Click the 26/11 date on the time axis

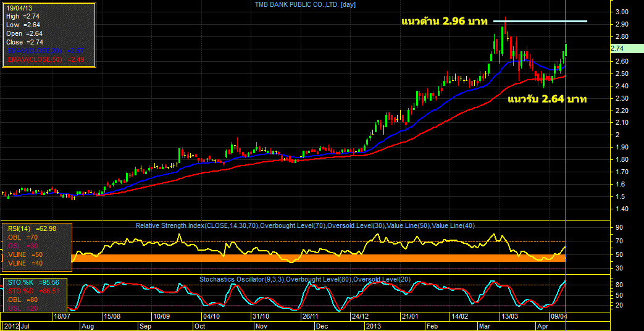click(x=311, y=317)
